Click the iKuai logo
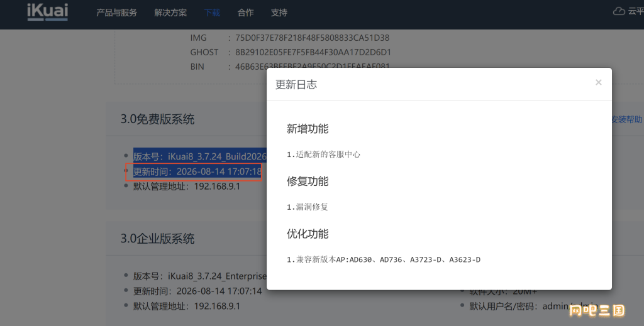644x326 pixels. (47, 12)
